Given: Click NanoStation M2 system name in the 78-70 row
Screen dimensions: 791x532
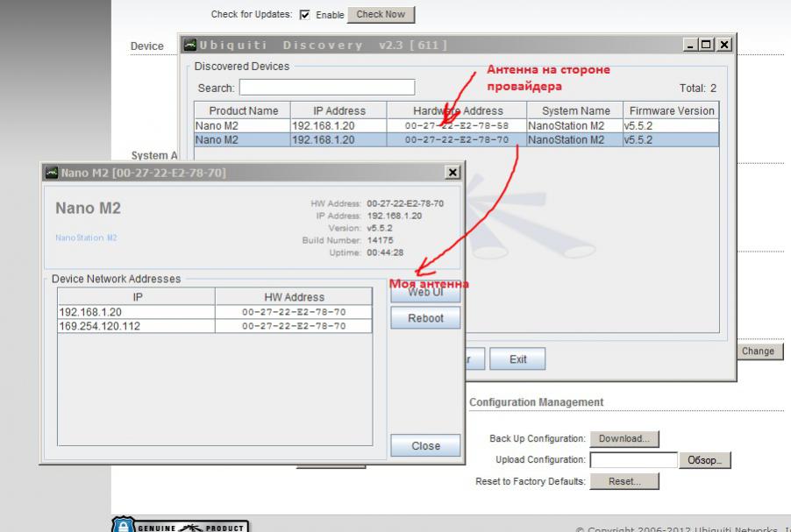Looking at the screenshot, I should (x=566, y=139).
